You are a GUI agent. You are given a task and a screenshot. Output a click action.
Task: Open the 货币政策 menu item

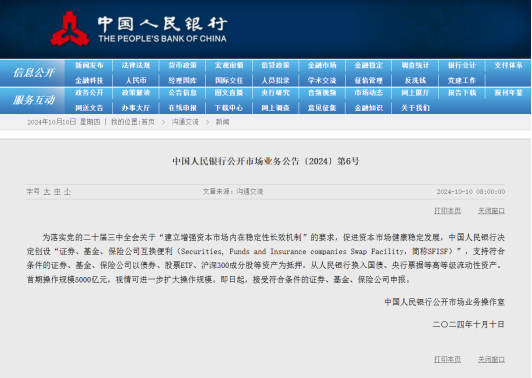pyautogui.click(x=183, y=65)
